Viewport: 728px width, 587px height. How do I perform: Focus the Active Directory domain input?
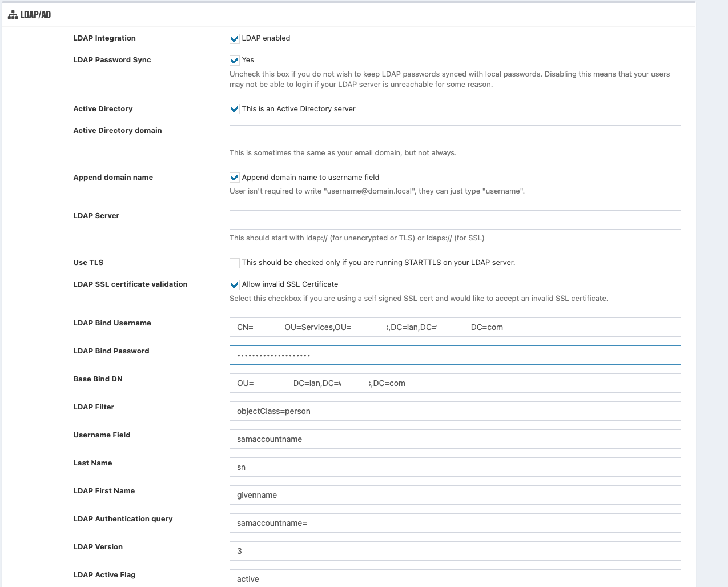(x=455, y=135)
